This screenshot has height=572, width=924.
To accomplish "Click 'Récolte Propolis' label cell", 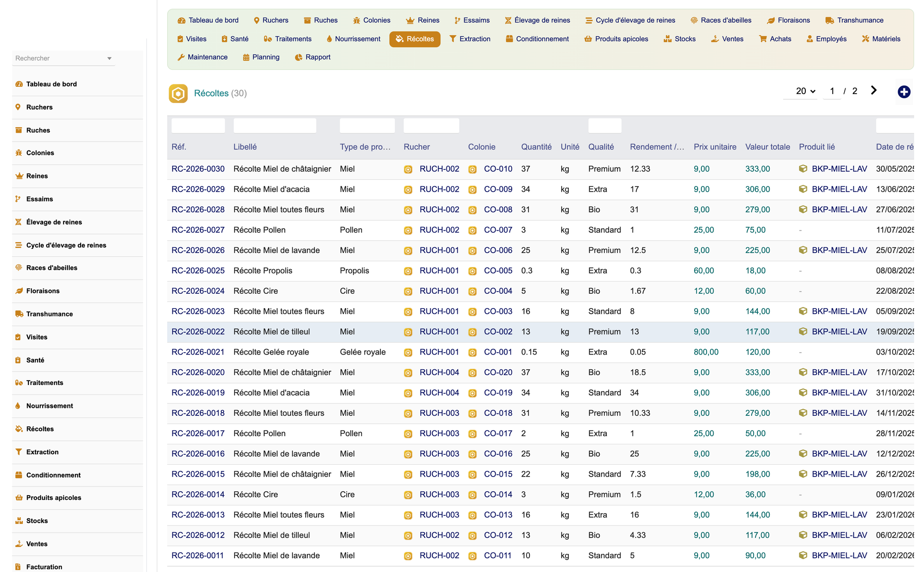I will [263, 271].
